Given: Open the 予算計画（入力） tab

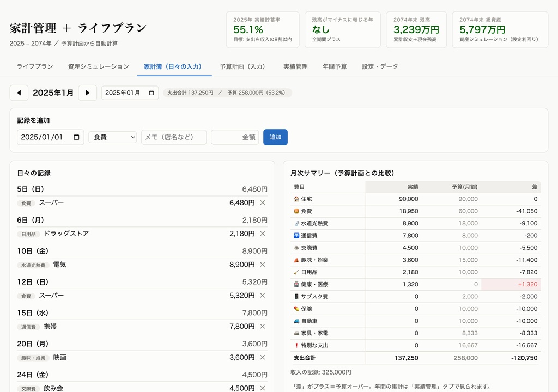Looking at the screenshot, I should click(244, 66).
